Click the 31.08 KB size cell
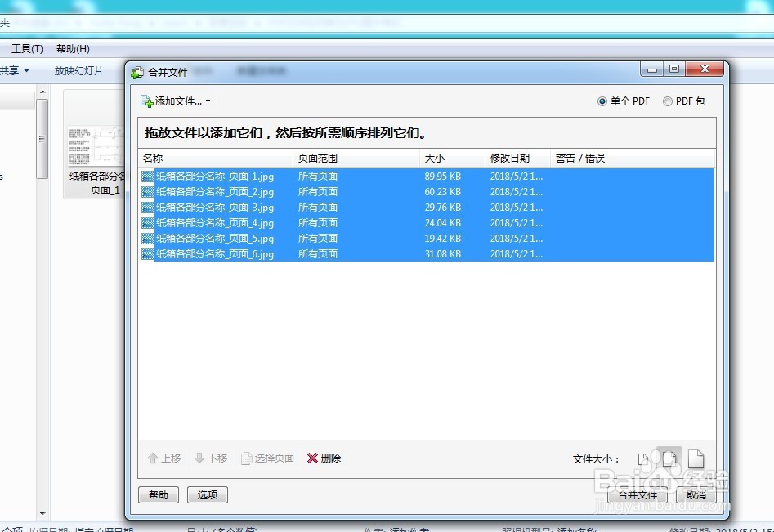 click(443, 254)
